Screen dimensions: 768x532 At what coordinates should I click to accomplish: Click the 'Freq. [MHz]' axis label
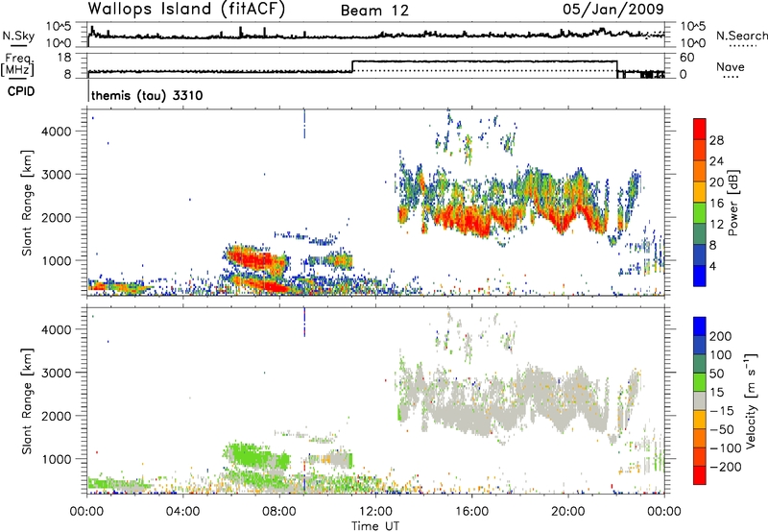(17, 64)
